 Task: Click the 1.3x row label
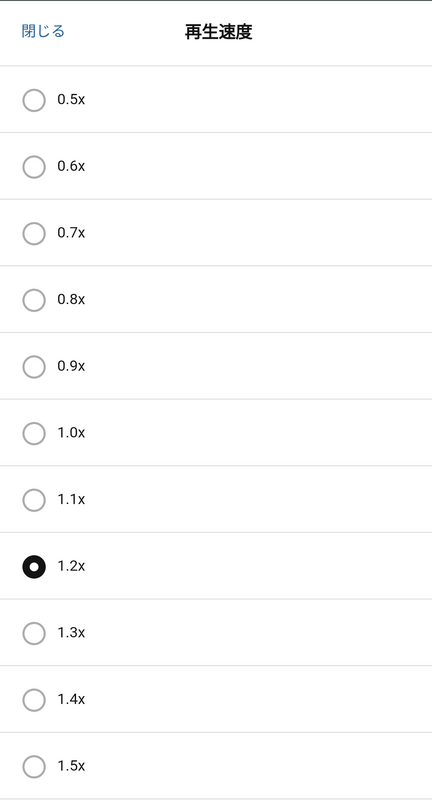(x=71, y=633)
